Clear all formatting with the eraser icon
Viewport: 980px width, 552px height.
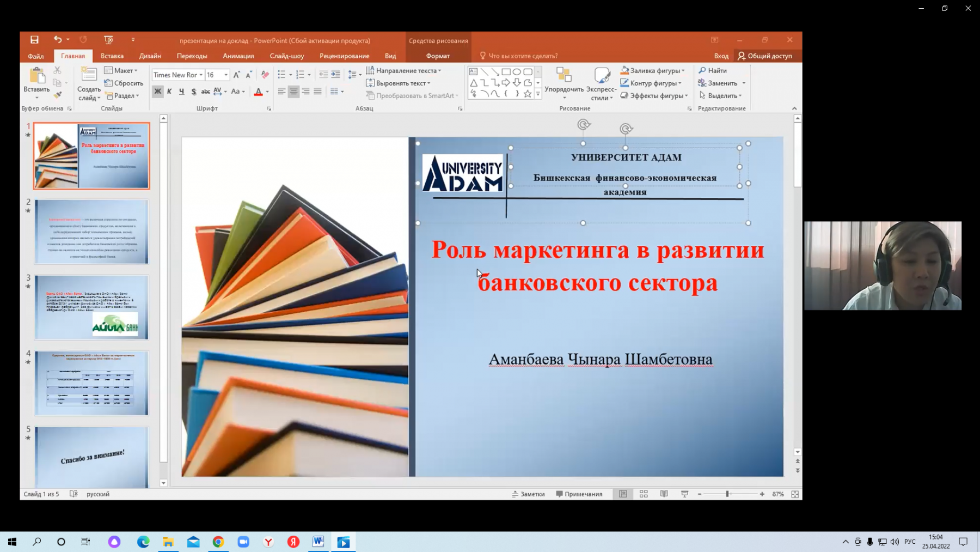click(x=265, y=75)
